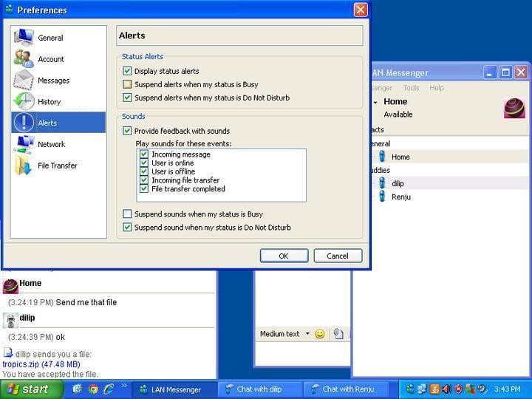Open the Messages preferences section
This screenshot has height=399, width=532.
tap(53, 81)
